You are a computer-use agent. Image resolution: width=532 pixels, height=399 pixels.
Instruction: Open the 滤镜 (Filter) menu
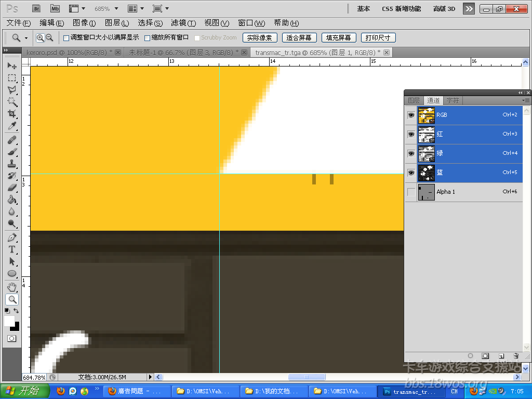(183, 23)
